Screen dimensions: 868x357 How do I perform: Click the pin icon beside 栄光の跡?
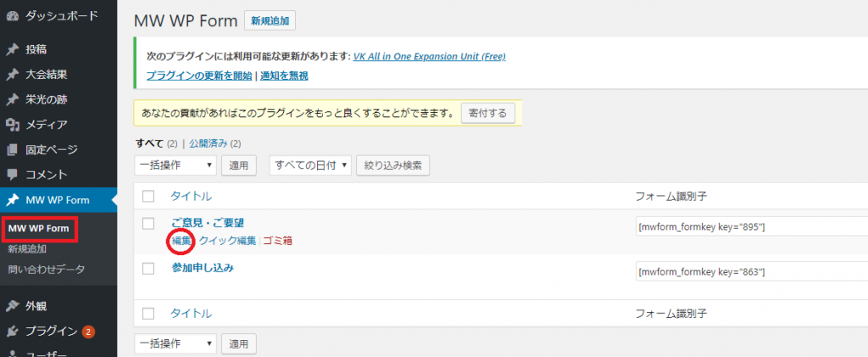[x=12, y=99]
